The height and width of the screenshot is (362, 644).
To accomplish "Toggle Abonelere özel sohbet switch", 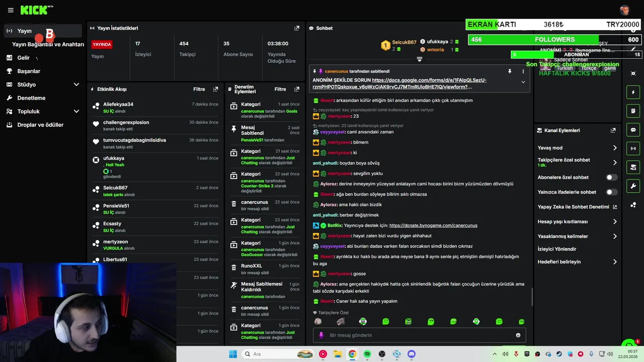I will pos(612,177).
